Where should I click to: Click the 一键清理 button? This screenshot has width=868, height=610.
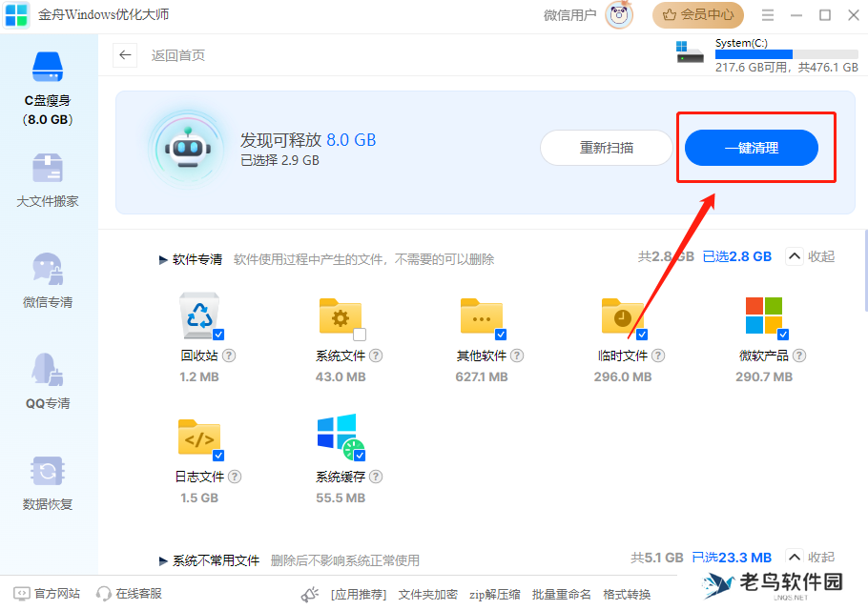coord(754,148)
